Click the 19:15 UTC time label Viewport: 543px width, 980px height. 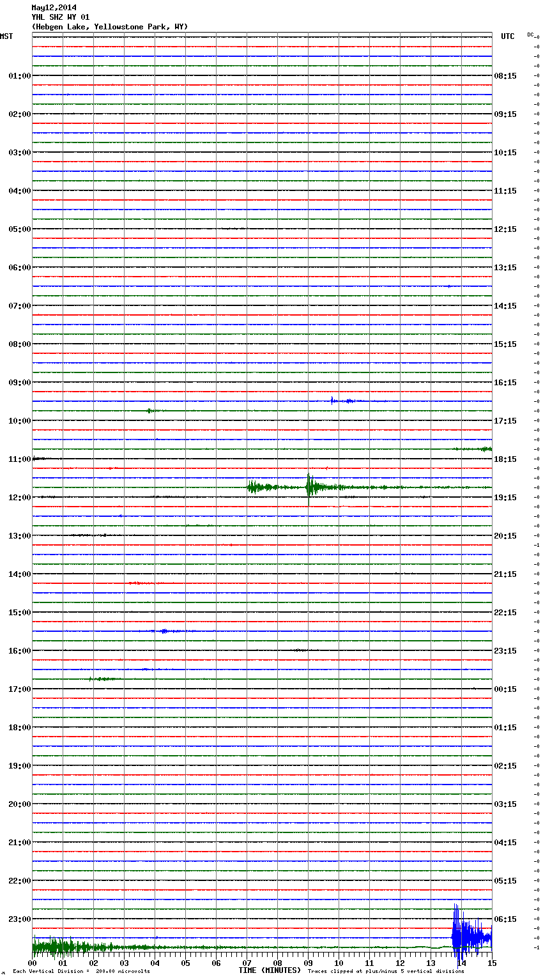click(505, 497)
